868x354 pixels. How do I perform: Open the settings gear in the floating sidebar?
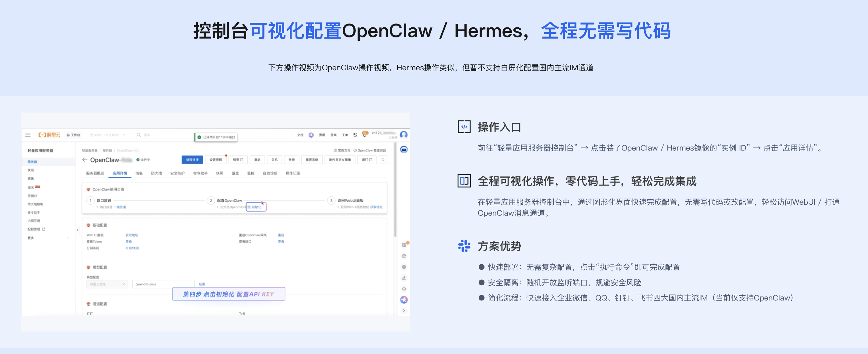pyautogui.click(x=404, y=267)
